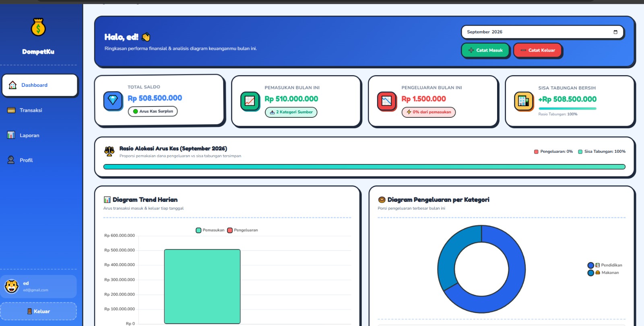Click the chart icon in Pemasukan Bulan Ini card
The image size is (644, 326).
[250, 101]
